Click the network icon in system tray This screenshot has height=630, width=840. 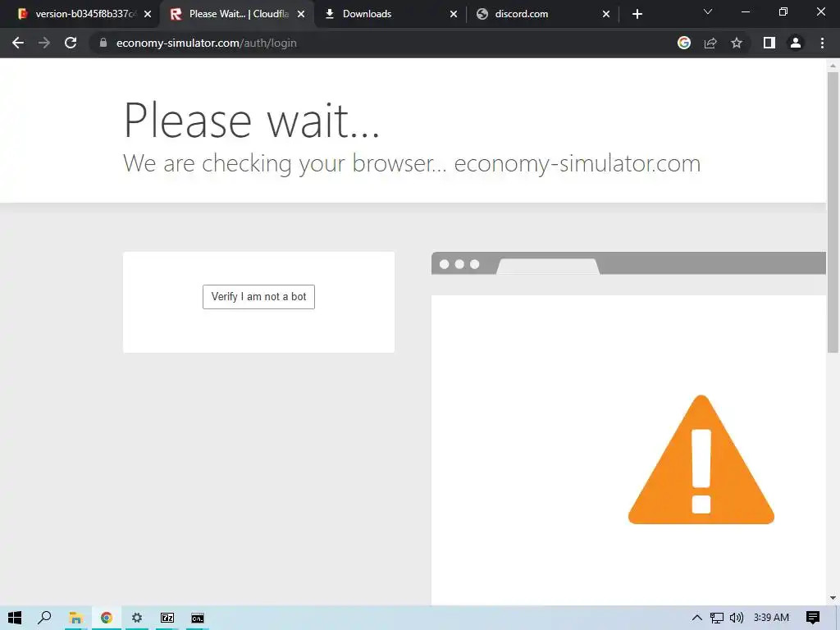[717, 618]
